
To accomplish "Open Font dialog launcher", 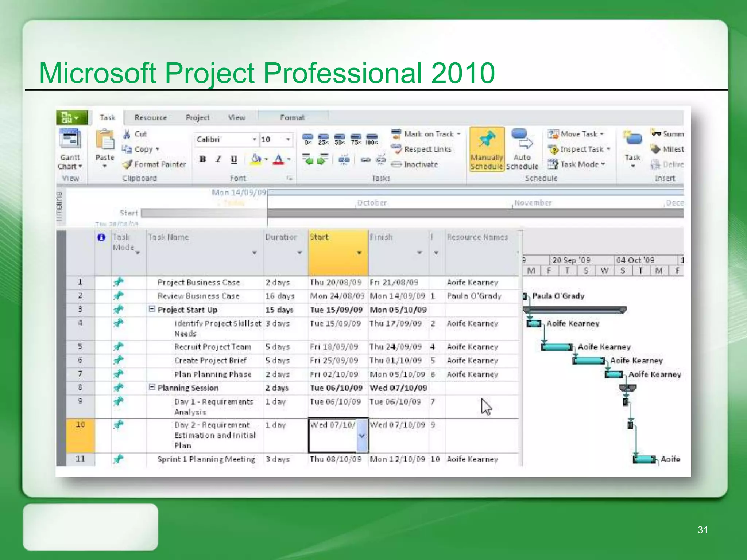I will (x=290, y=178).
